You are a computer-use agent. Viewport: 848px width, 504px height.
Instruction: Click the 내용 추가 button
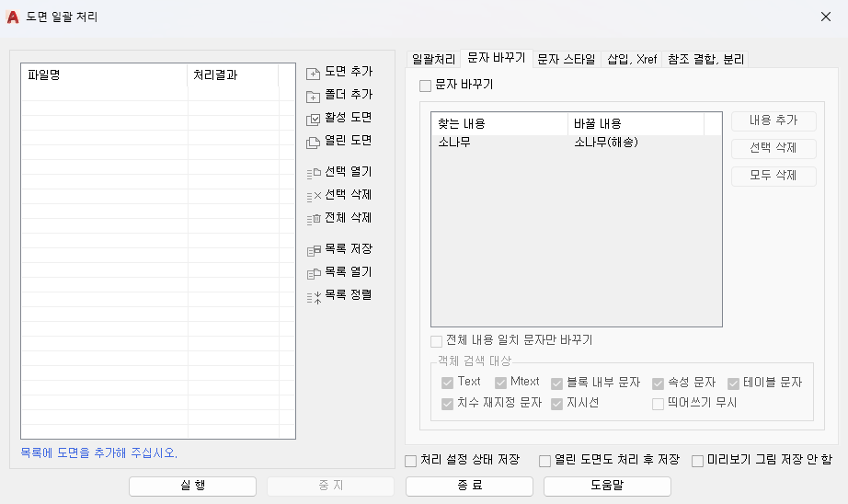pyautogui.click(x=774, y=120)
